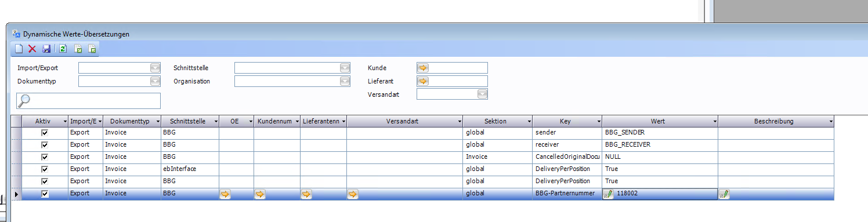
Task: Click the pencil icon in the Beschreibung cell
Action: (724, 194)
